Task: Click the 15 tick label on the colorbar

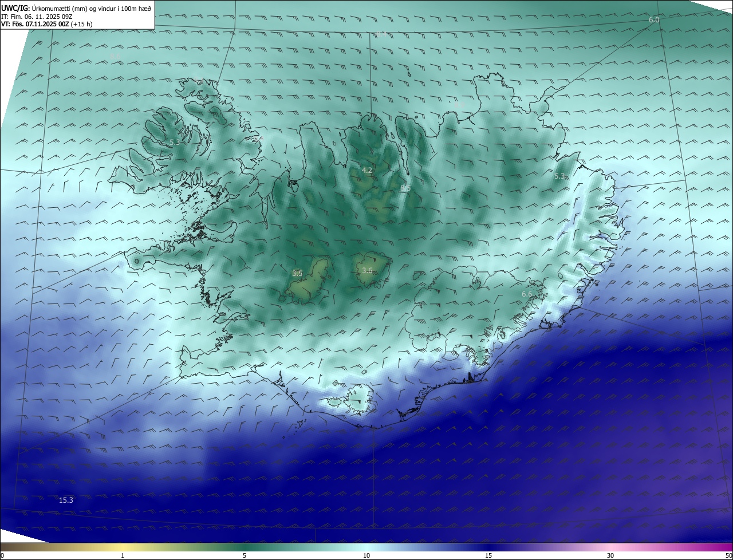Action: [x=488, y=555]
